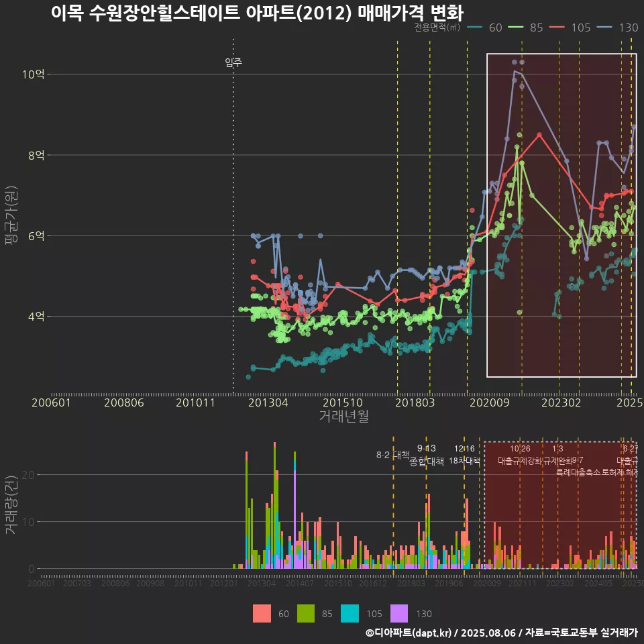Click the salmon 60 swatch in bottom legend
Image resolution: width=644 pixels, height=644 pixels.
pyautogui.click(x=262, y=614)
